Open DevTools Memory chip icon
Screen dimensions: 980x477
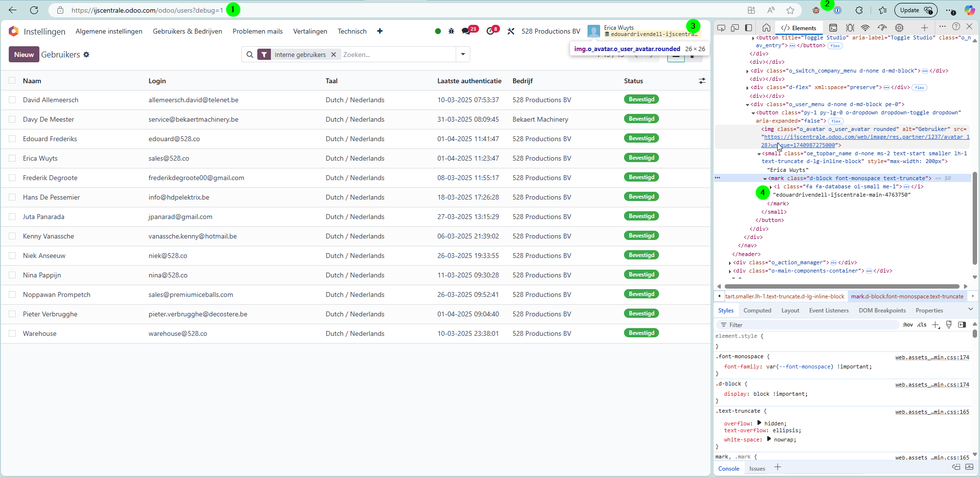(x=899, y=28)
